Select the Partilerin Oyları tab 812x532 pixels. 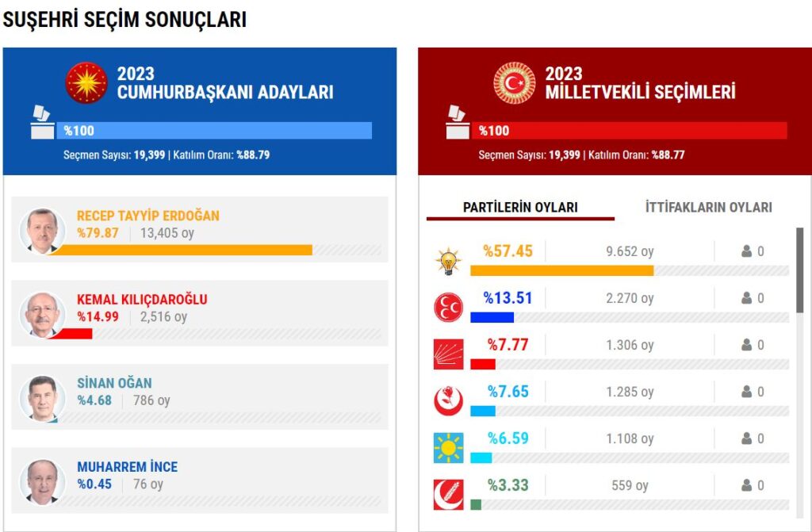click(520, 208)
